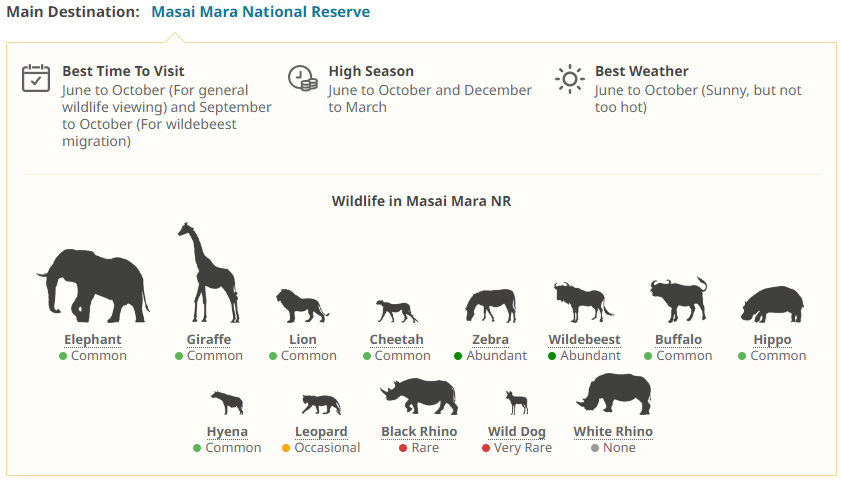This screenshot has width=841, height=483.
Task: Click the White Rhino label link
Action: pos(613,432)
